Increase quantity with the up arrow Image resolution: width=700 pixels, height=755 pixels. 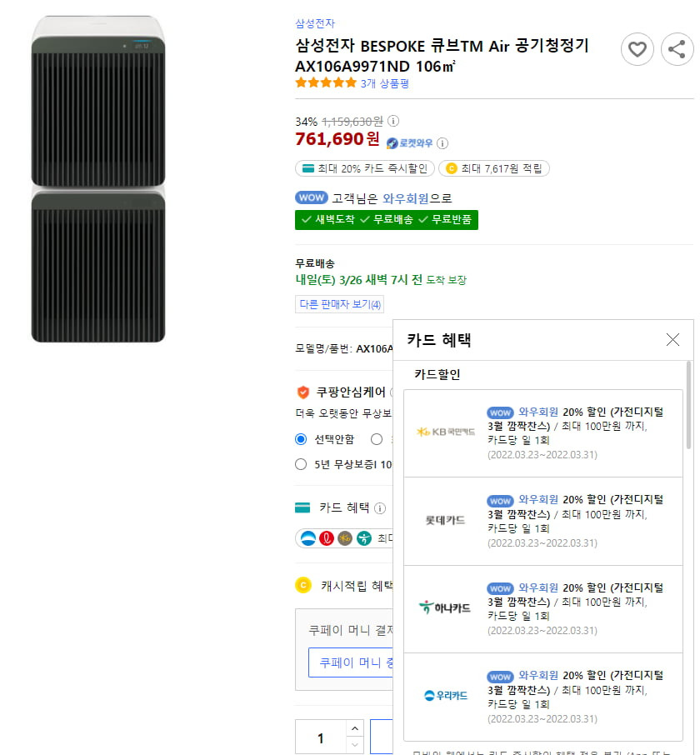355,728
